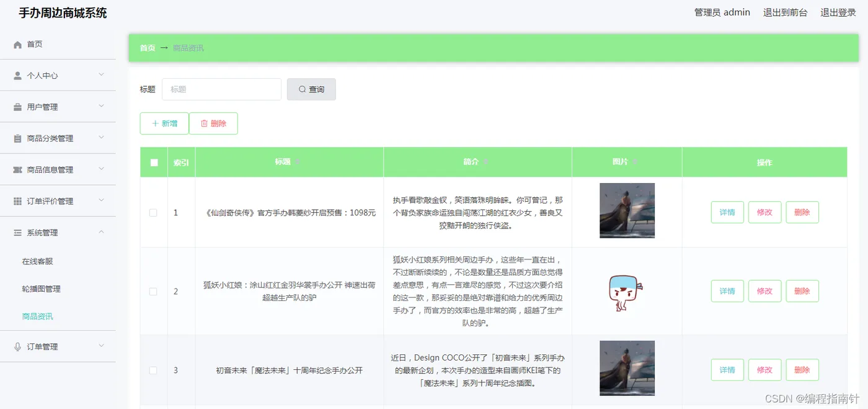Screen dimensions: 868x409
Task: Click 删除 for row 1 仙剑奇侠传
Action: pyautogui.click(x=802, y=212)
